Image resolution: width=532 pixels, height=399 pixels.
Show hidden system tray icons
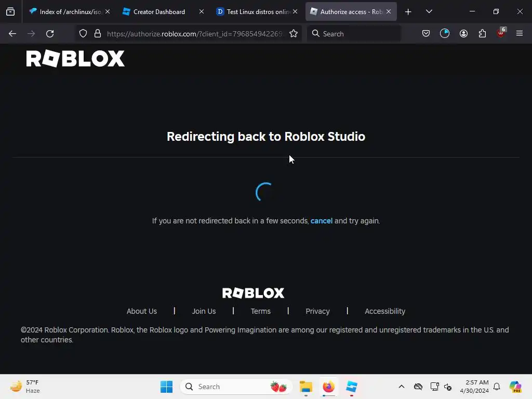(402, 387)
